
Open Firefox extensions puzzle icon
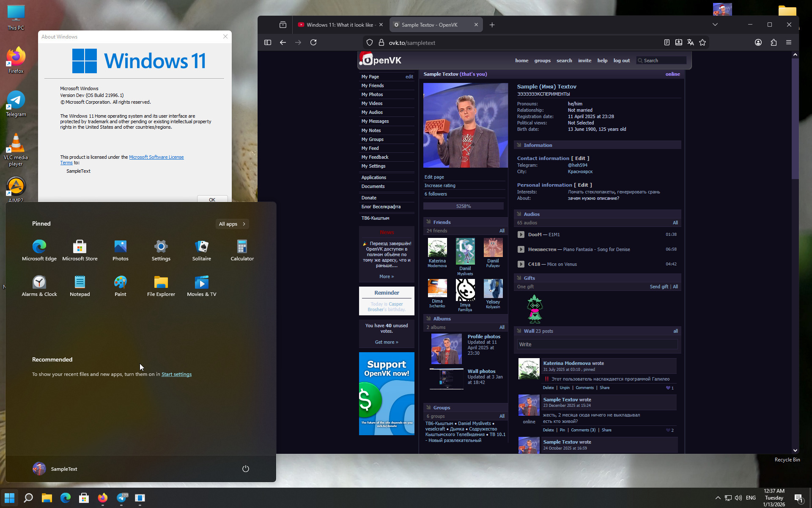[774, 42]
